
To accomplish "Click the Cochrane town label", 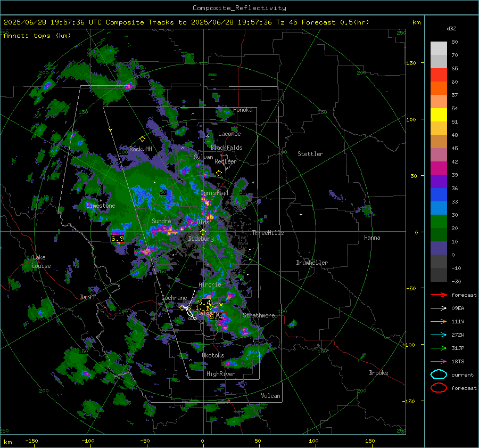I will click(x=174, y=298).
